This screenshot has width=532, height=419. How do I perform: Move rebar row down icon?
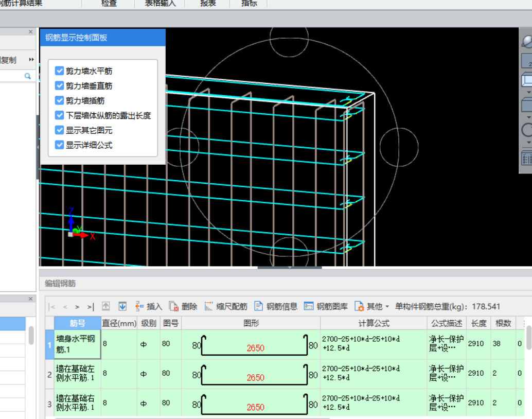[122, 307]
